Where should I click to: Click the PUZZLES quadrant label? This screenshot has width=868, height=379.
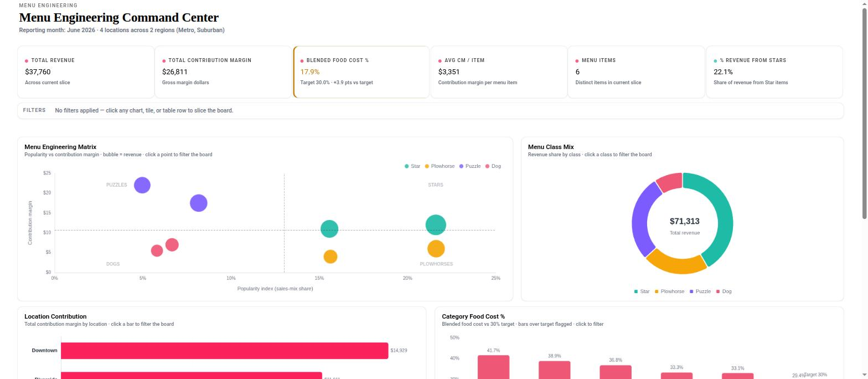tap(116, 185)
